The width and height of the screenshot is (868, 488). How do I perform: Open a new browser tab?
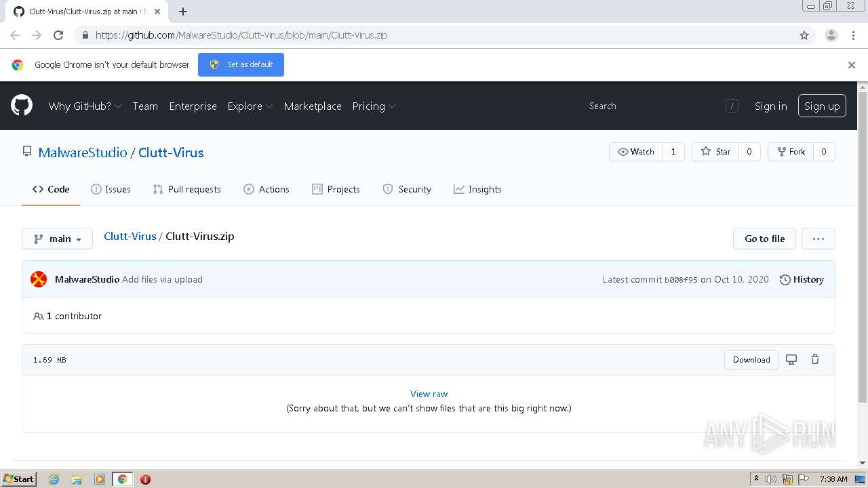click(x=183, y=12)
